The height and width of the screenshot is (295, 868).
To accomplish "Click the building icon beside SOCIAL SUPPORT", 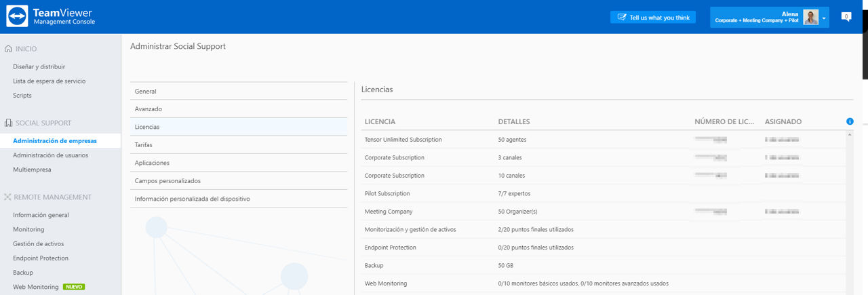I will pyautogui.click(x=8, y=123).
